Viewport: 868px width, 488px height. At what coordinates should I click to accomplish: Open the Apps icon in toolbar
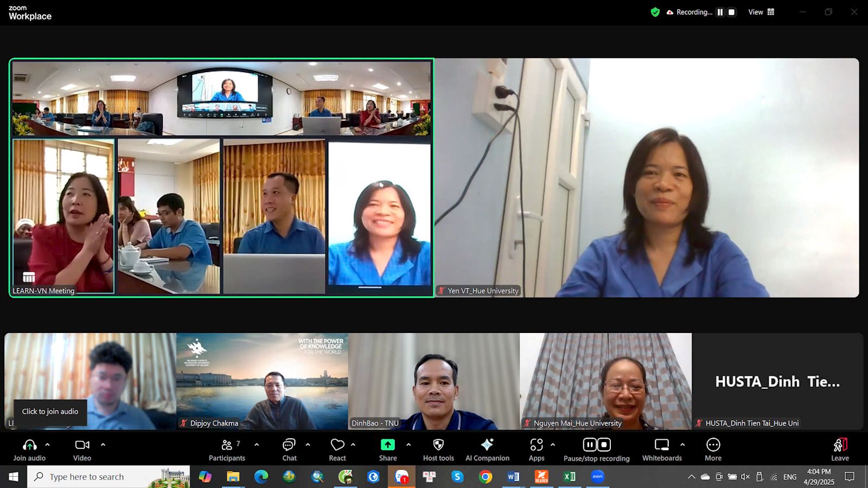537,450
